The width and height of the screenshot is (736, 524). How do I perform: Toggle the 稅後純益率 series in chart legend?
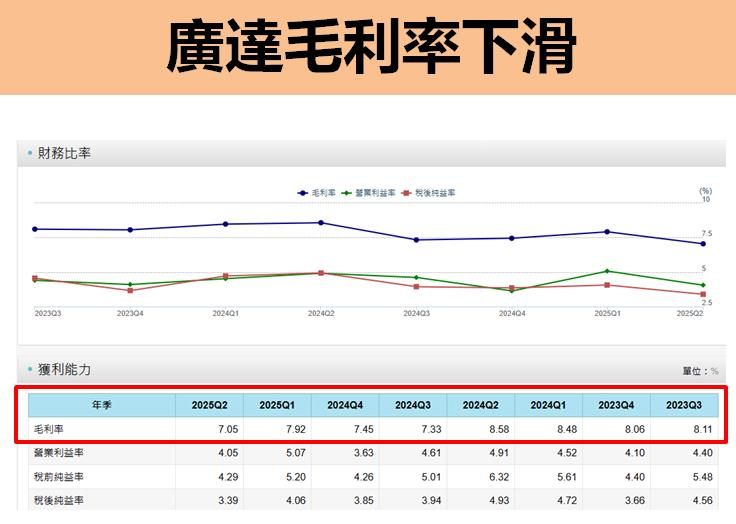point(429,193)
